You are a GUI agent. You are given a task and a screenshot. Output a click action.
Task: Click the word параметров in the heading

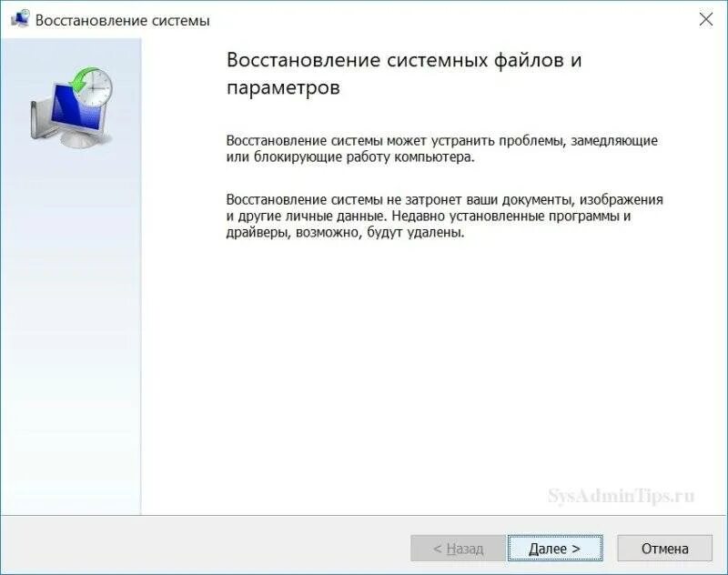[283, 87]
